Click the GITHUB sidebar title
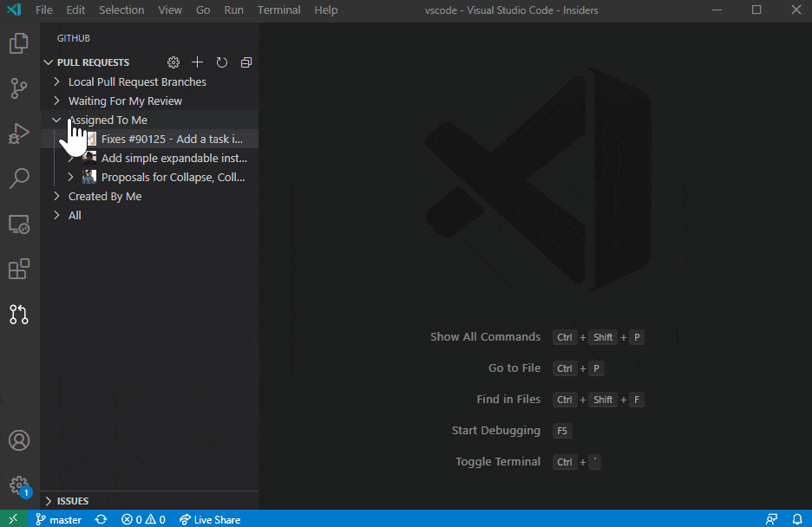This screenshot has width=812, height=527. tap(74, 38)
